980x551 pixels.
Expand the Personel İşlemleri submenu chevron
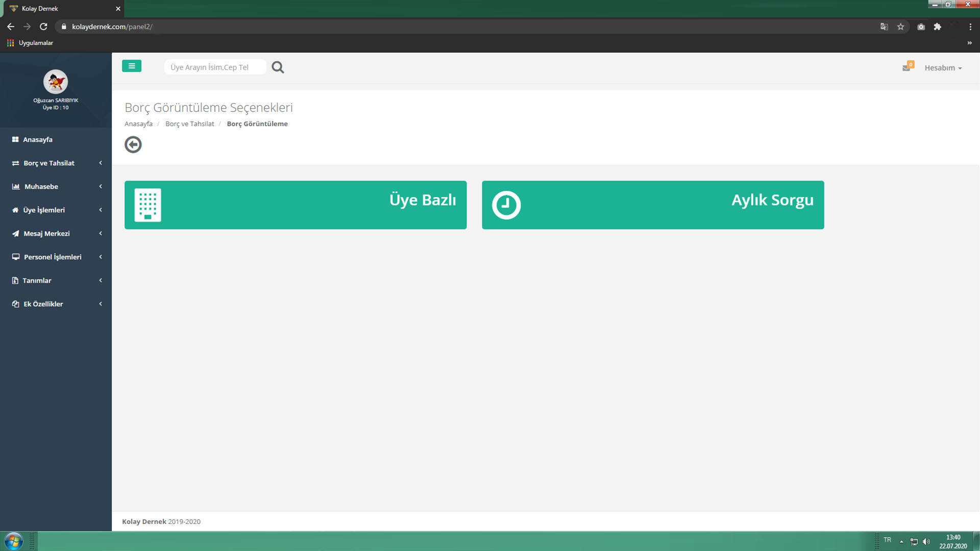point(101,257)
